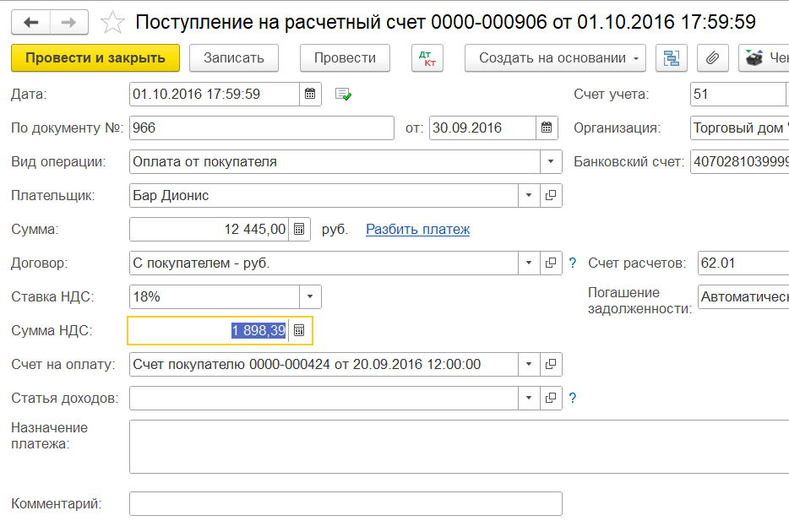Open calculator for Сумма field

tap(299, 229)
